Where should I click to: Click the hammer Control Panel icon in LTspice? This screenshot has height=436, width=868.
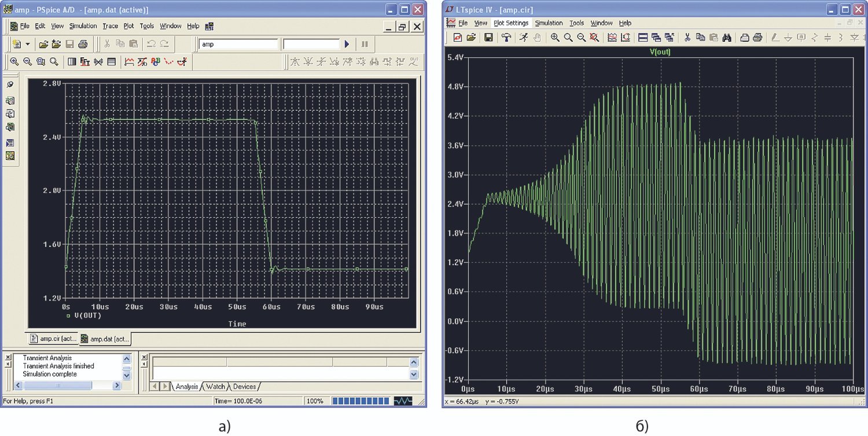(x=506, y=38)
